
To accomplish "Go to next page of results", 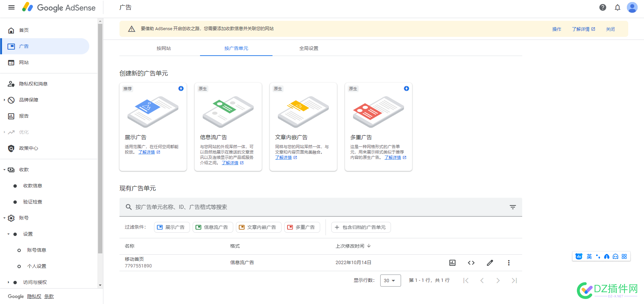I will pos(498,281).
